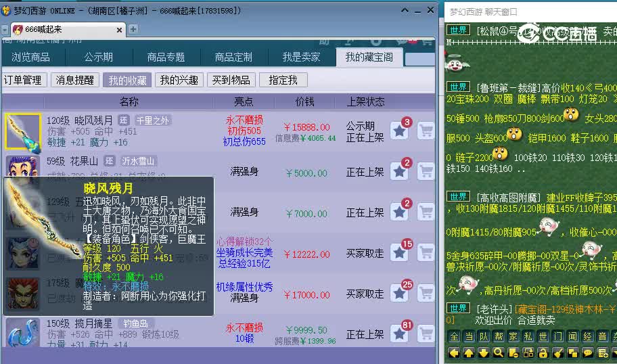Chat window down arrow icon

point(484,353)
